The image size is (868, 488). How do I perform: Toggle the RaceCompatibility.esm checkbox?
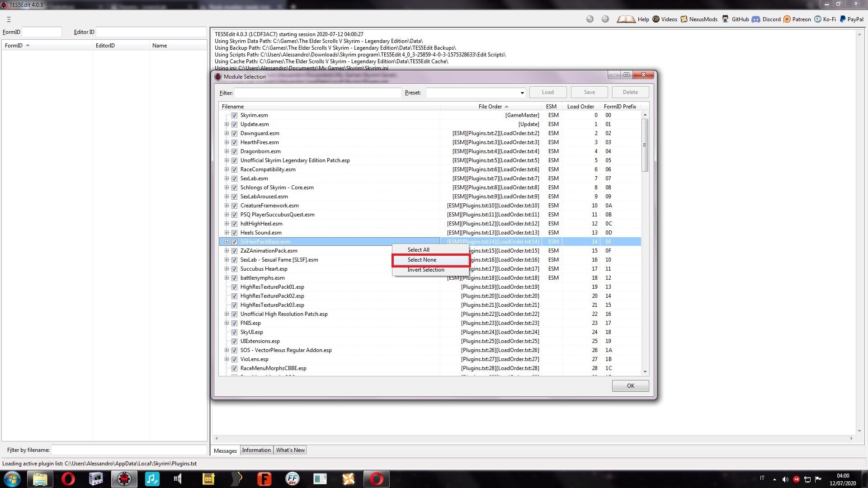234,169
